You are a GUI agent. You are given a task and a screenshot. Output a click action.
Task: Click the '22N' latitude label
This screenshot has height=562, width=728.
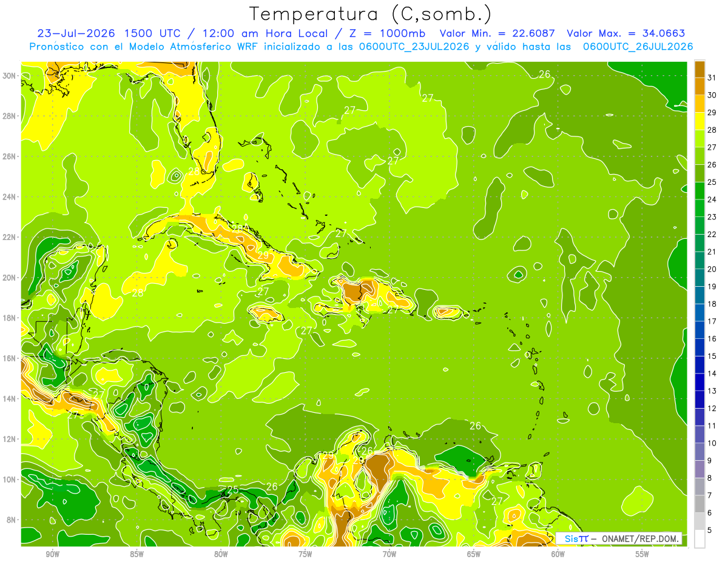pos(10,237)
